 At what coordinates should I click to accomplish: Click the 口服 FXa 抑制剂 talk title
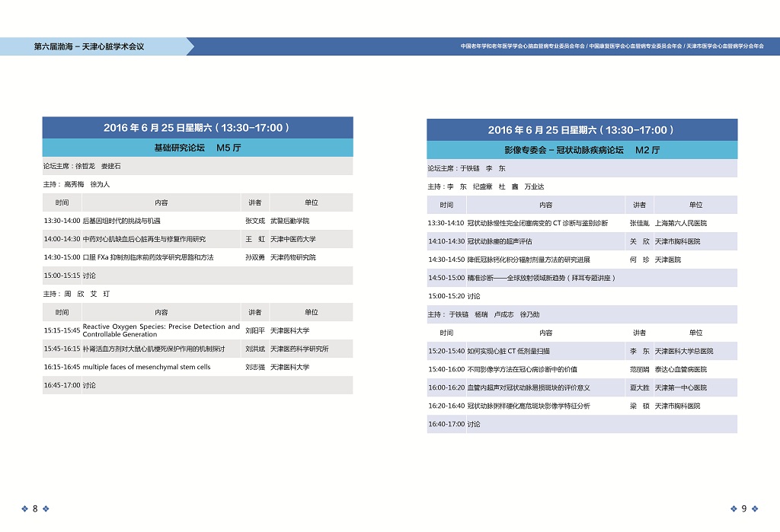pos(148,257)
